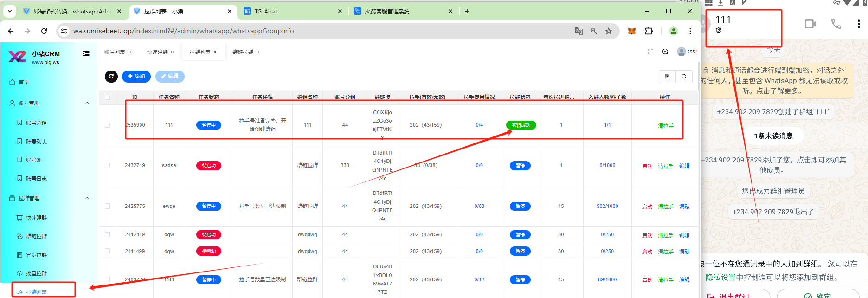This screenshot has width=868, height=298.
Task: Switch to the 火箭客服管理系统 browser tab
Action: (x=403, y=11)
